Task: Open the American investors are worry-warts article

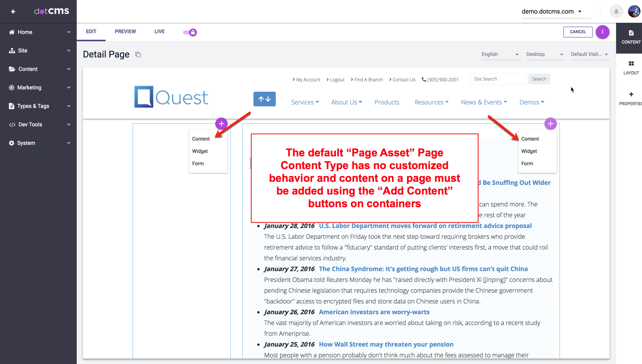Action: [x=374, y=312]
